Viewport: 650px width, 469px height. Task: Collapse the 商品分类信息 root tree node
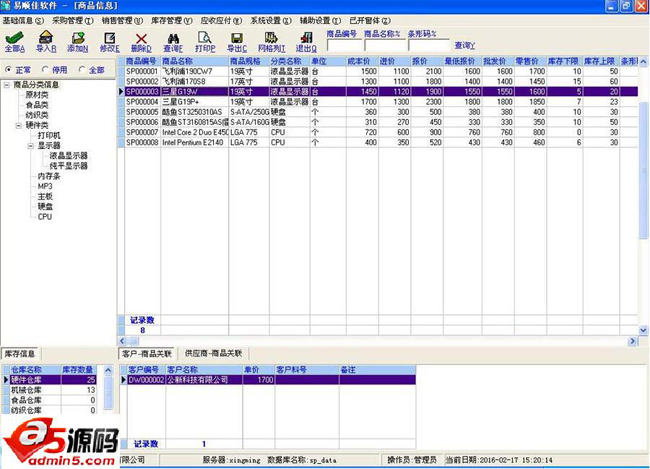(x=7, y=85)
